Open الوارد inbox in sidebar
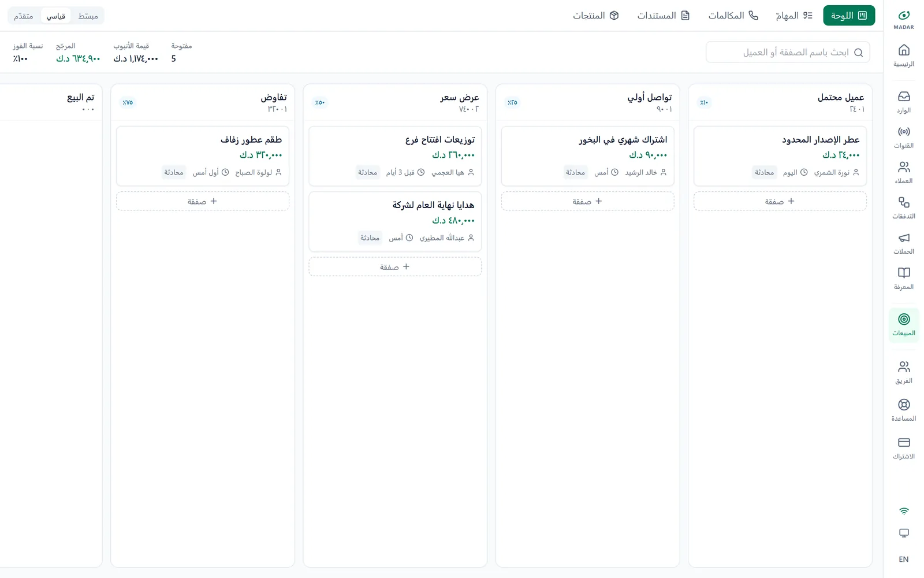924x578 pixels. [904, 102]
